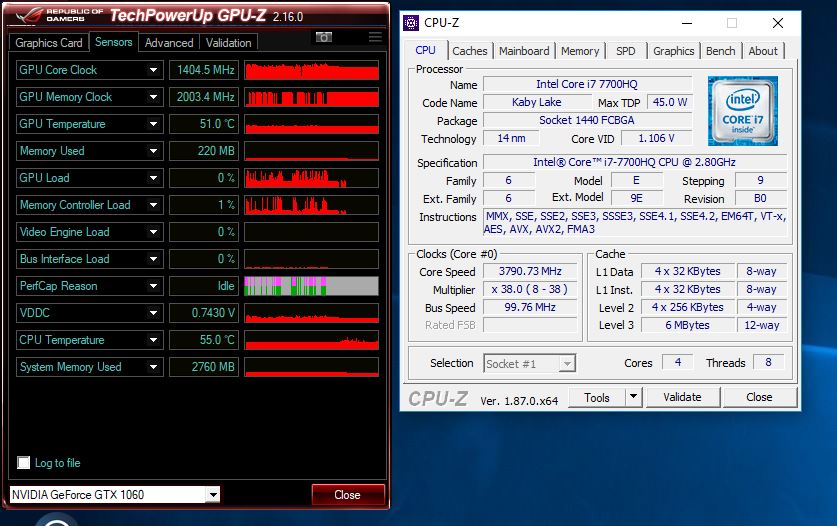
Task: Click the 1.106 V Core VID field
Action: (657, 138)
